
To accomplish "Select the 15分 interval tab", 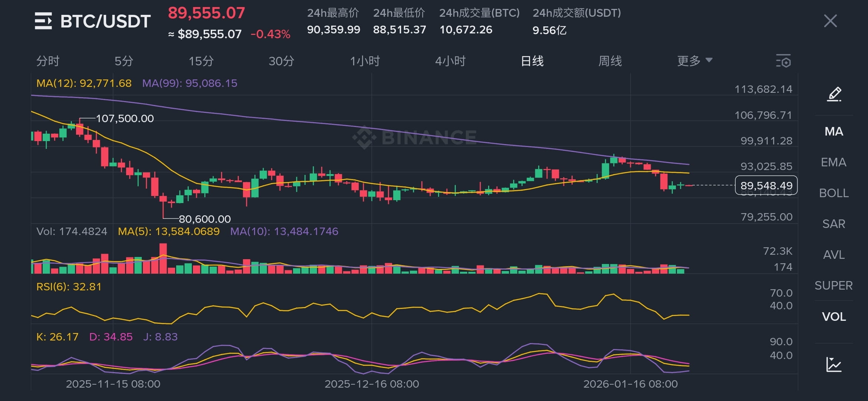I will tap(201, 61).
